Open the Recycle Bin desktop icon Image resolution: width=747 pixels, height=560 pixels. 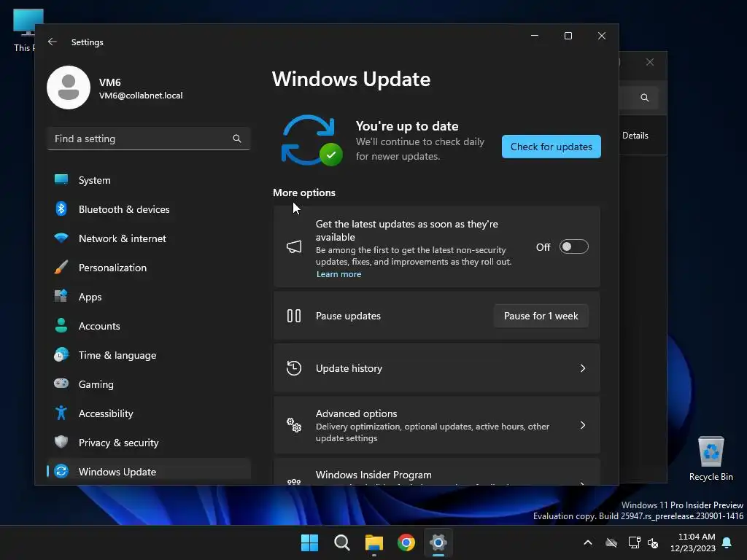coord(711,459)
